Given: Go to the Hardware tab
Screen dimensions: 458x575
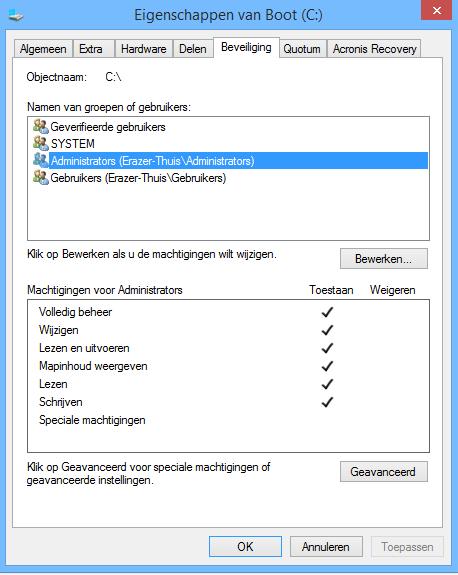Looking at the screenshot, I should tap(144, 49).
